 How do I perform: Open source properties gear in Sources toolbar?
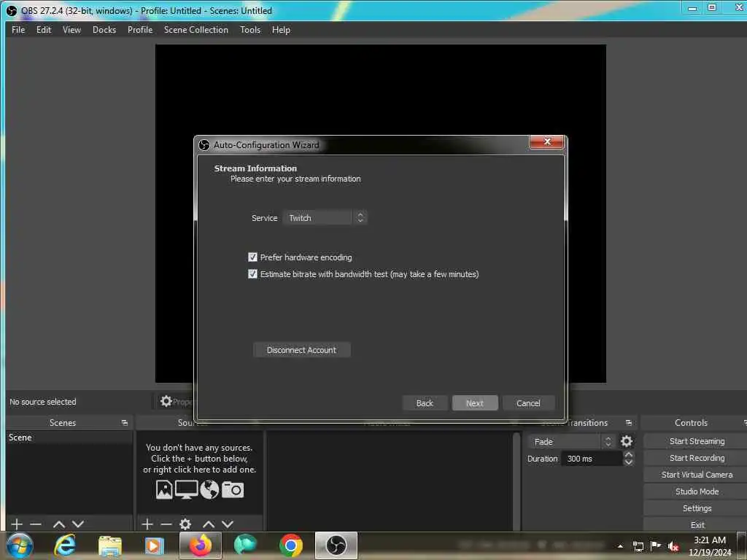click(x=185, y=524)
